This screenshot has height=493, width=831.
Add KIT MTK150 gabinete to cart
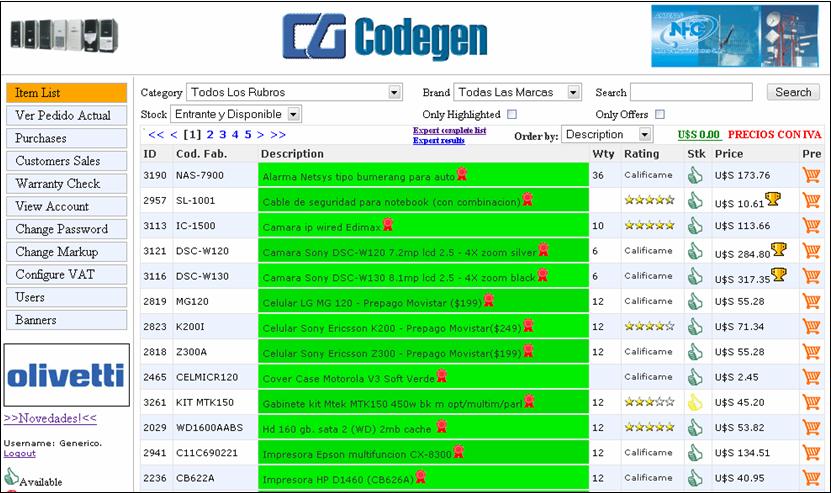coord(811,402)
